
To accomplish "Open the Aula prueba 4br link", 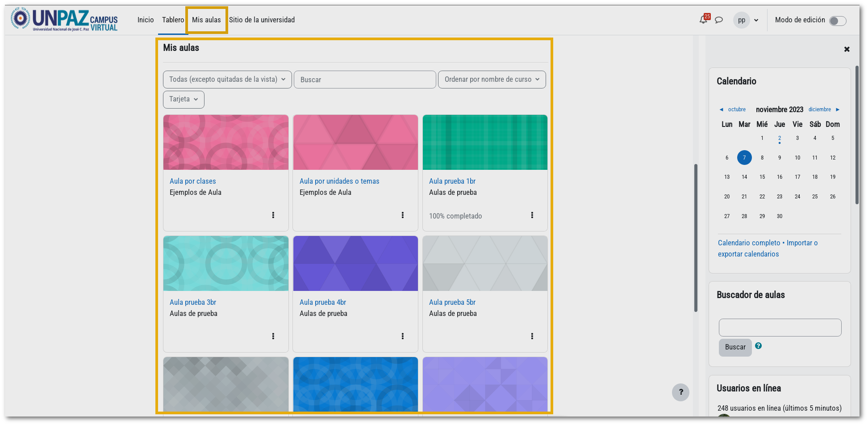I will tap(323, 302).
